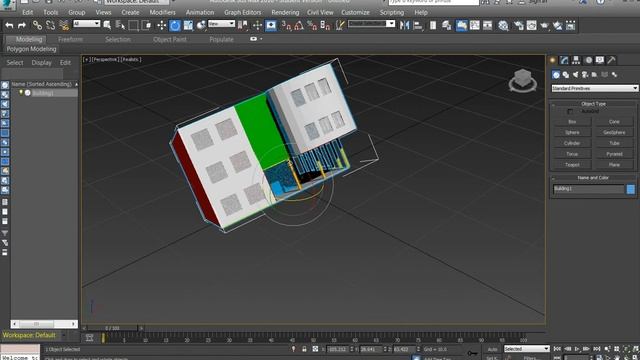Click the ViewCube in the viewport
The height and width of the screenshot is (360, 640).
click(x=522, y=80)
